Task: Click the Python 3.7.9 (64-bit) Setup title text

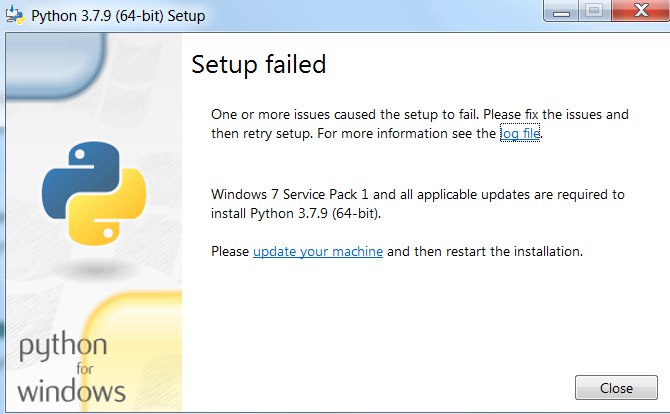Action: 118,16
